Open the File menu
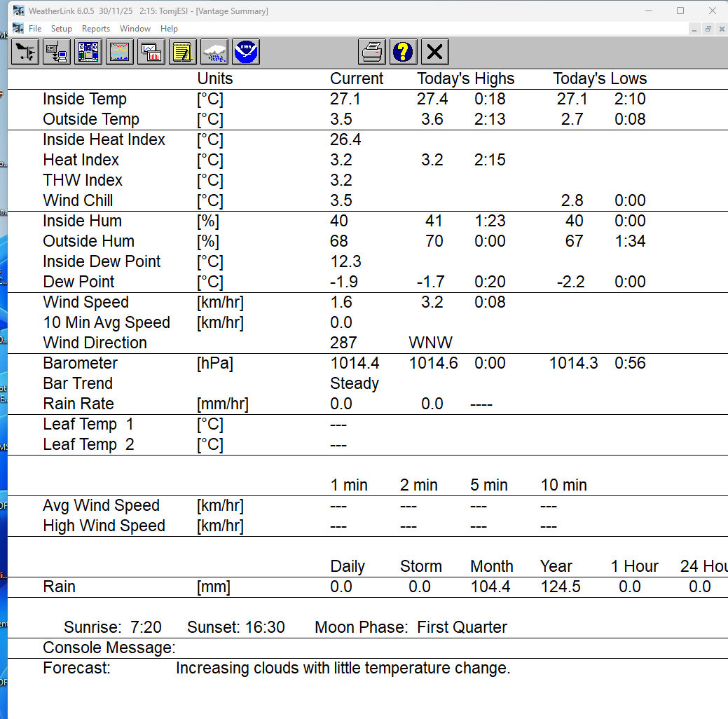Image resolution: width=728 pixels, height=719 pixels. click(35, 29)
